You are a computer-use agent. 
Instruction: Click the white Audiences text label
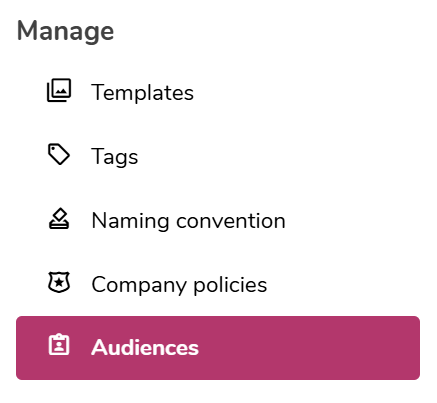(145, 348)
